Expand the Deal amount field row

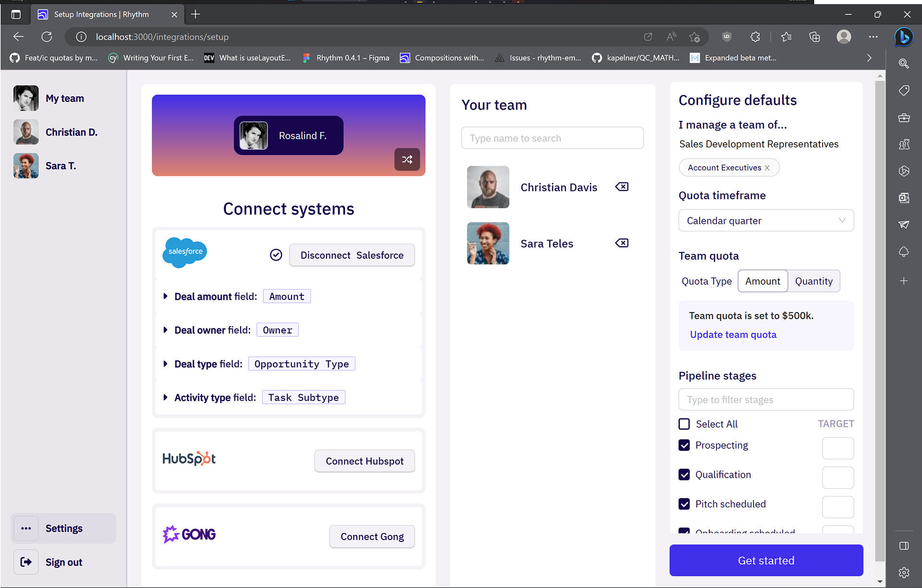click(165, 296)
